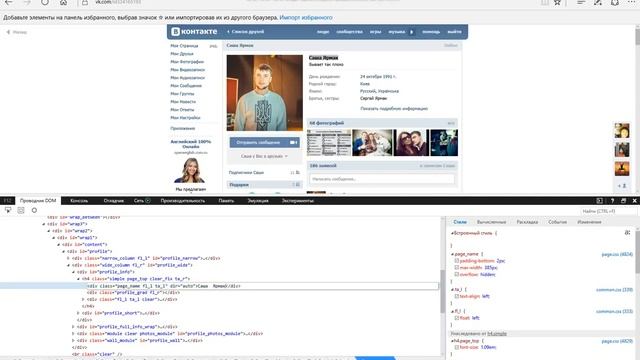The width and height of the screenshot is (640, 360).
Task: Click the music play arrow in VK header
Action: (x=411, y=31)
